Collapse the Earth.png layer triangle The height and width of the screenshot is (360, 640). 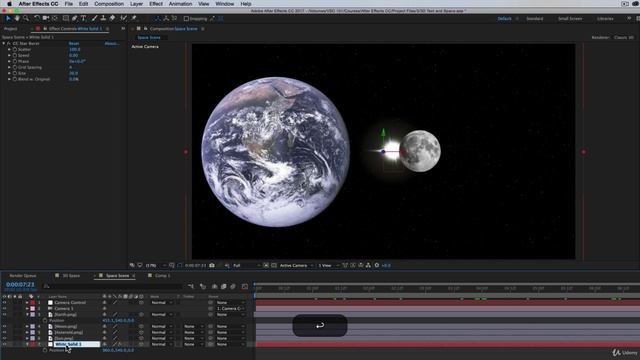[27, 315]
